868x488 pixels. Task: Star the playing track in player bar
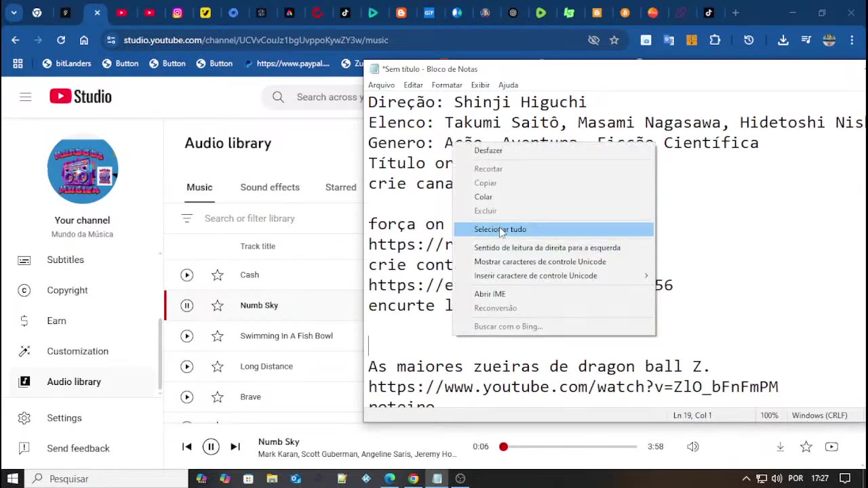coord(806,447)
